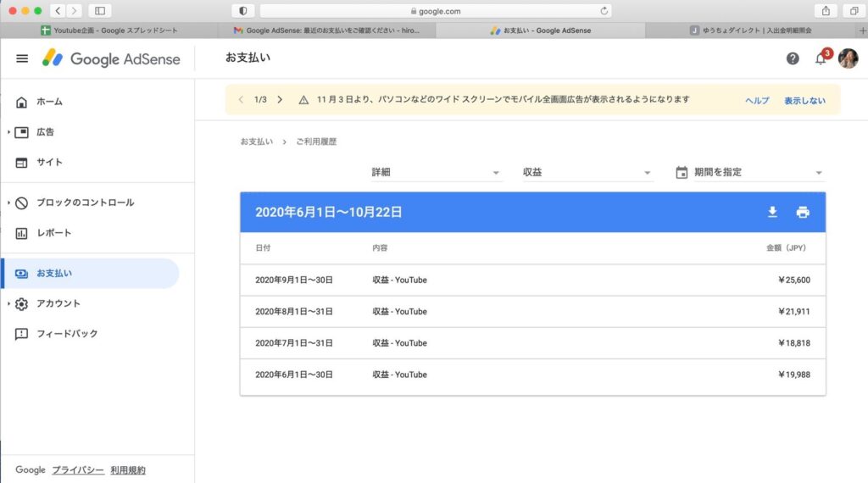Click the 内容 column header
The width and height of the screenshot is (868, 483).
[x=380, y=248]
